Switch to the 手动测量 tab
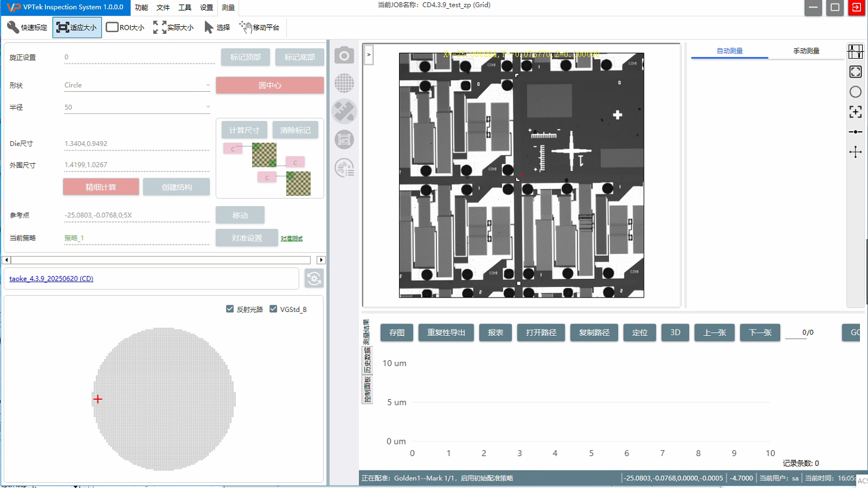Screen dimensions: 868x488 tap(806, 51)
